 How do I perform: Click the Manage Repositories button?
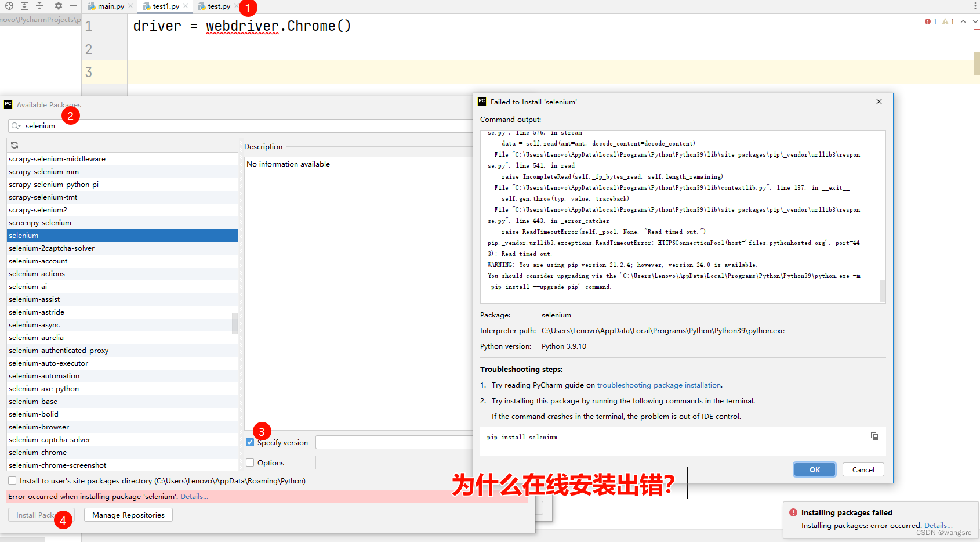tap(128, 515)
